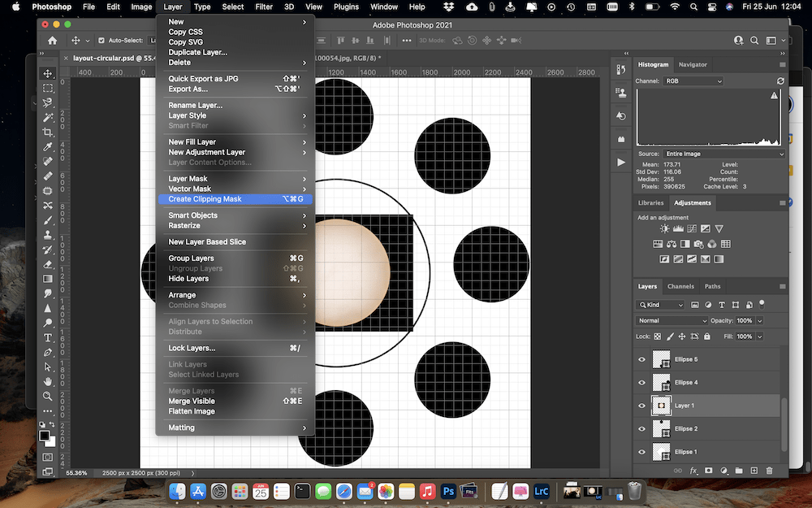Open the histogram Channel RGB dropdown
812x508 pixels.
[693, 80]
